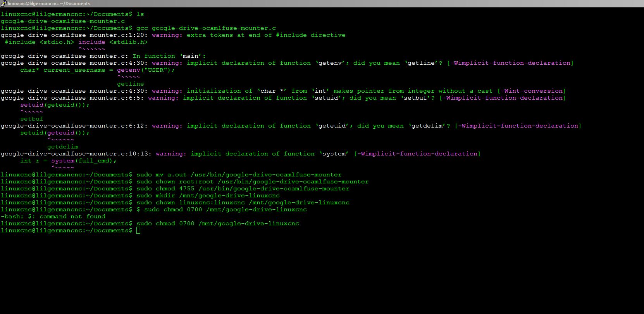Click the '$ sudo chmod 0700' command with extra dollar sign
This screenshot has width=644, height=314.
click(x=222, y=209)
